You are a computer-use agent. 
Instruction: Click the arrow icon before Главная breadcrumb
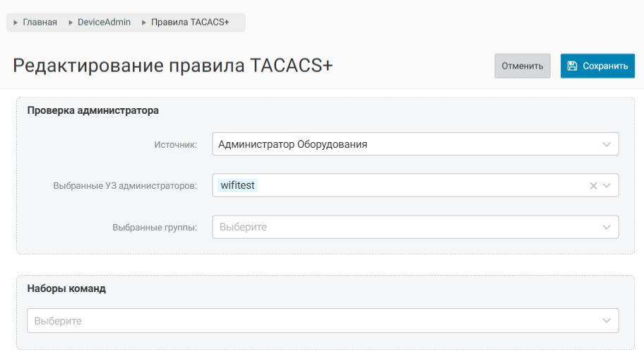(16, 23)
